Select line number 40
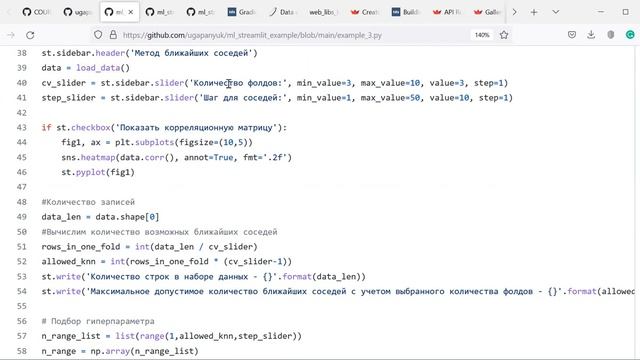Image resolution: width=640 pixels, height=360 pixels. click(x=22, y=83)
